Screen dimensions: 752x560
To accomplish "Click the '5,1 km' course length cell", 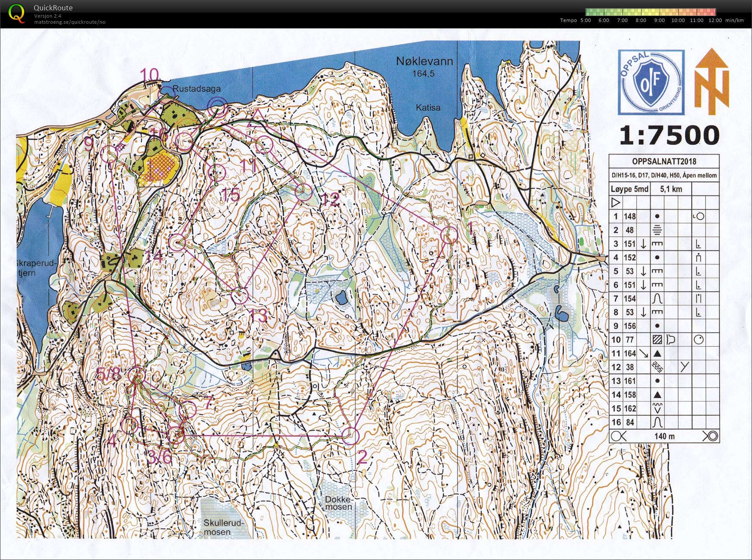I will click(671, 189).
